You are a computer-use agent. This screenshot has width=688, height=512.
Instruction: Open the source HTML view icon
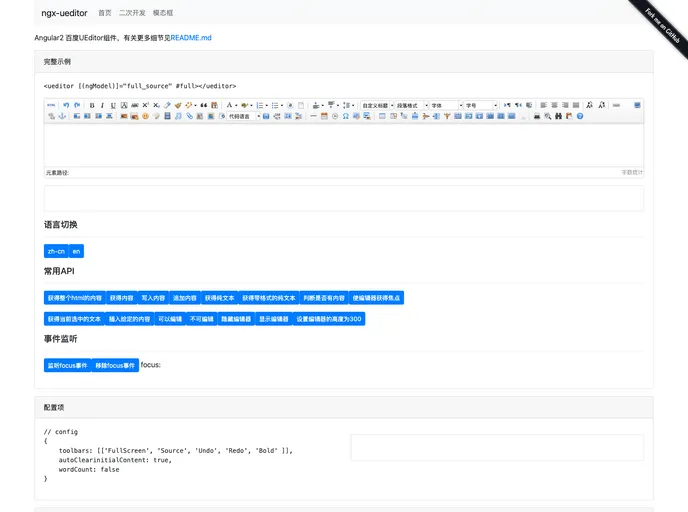(x=51, y=105)
